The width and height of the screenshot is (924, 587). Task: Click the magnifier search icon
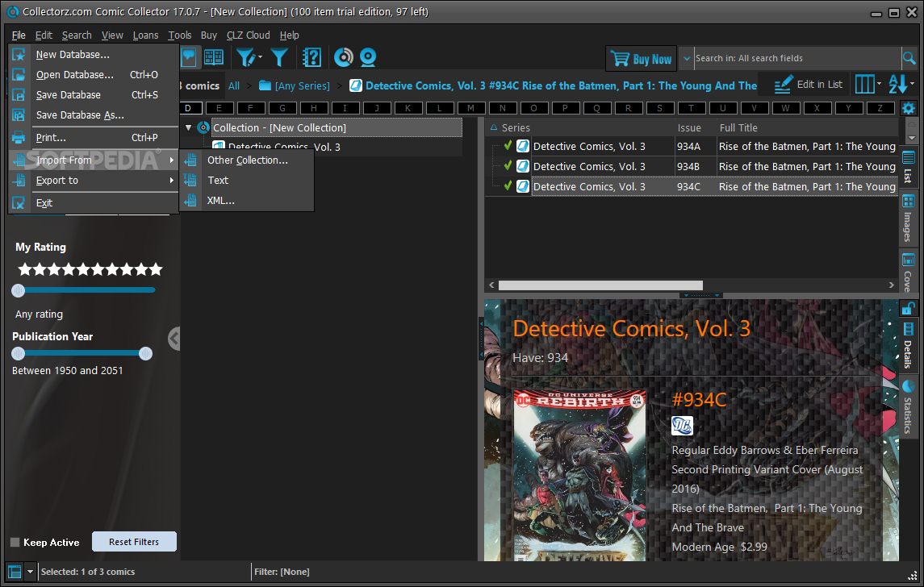(909, 58)
